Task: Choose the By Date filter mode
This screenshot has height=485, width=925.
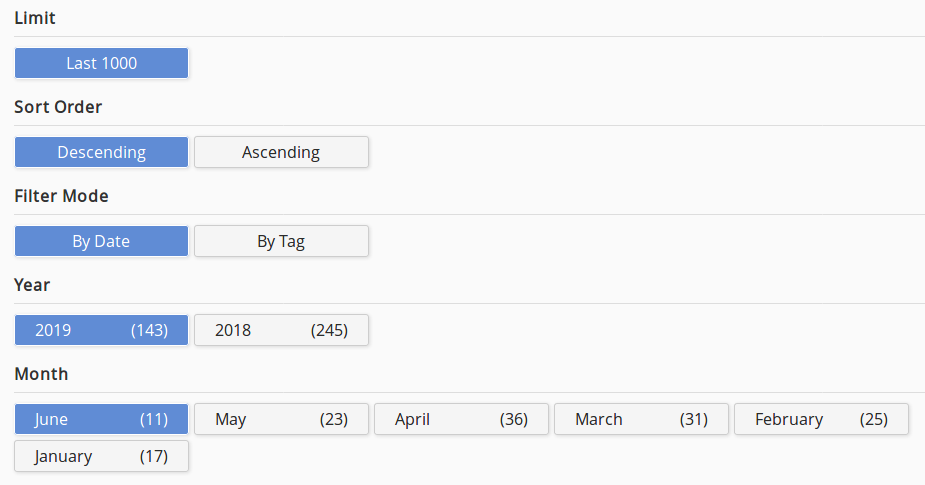Action: (101, 241)
